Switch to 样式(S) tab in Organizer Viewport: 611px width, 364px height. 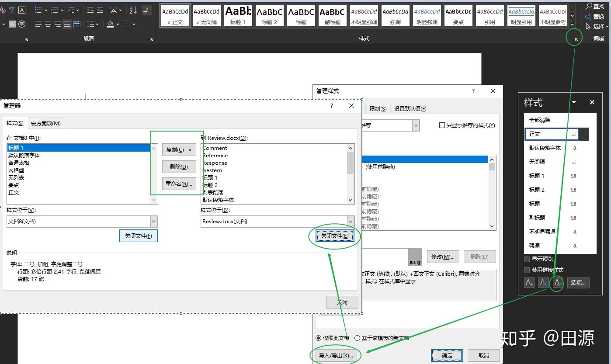15,123
